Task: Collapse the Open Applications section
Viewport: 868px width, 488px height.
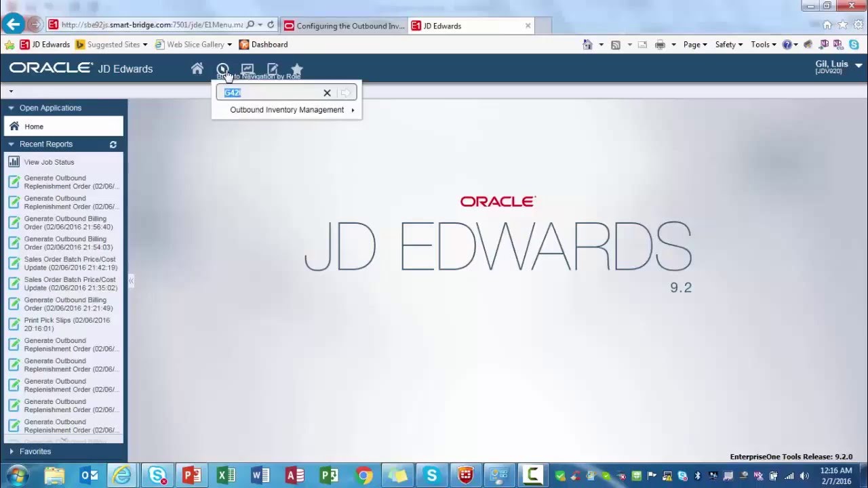Action: pos(11,108)
